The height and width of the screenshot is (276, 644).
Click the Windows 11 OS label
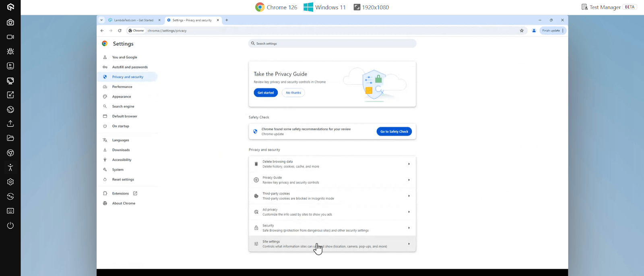pos(325,7)
